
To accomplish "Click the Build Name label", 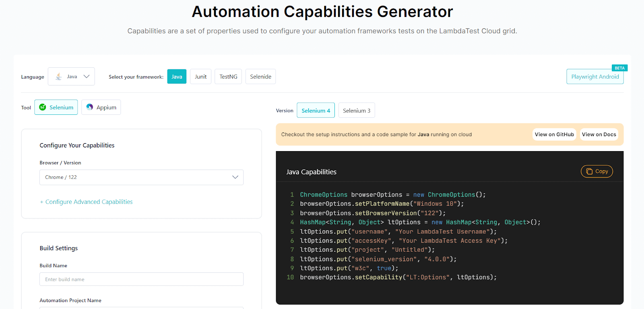I will (x=53, y=265).
